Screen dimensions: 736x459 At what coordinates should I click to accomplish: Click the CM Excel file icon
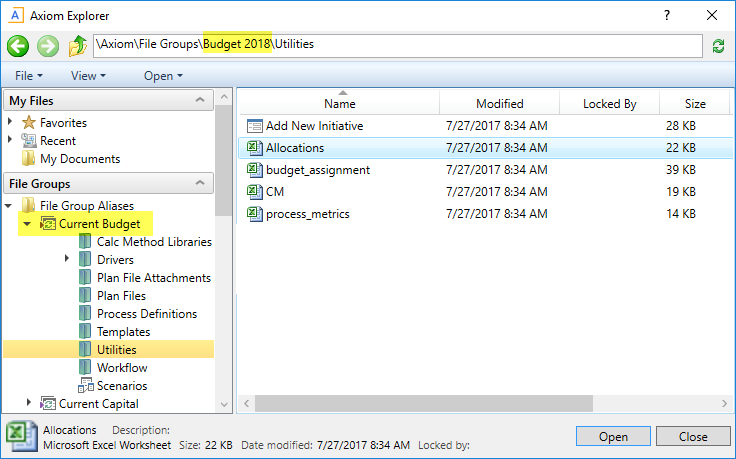click(254, 192)
